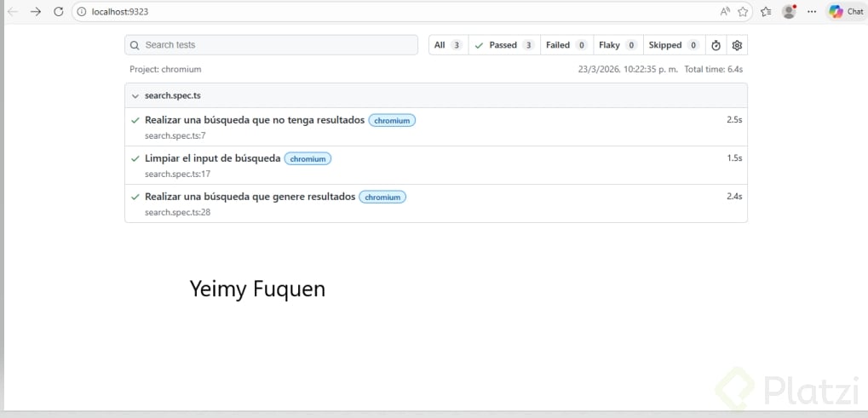Filter by Skipped tests
The width and height of the screenshot is (868, 418).
[x=675, y=45]
